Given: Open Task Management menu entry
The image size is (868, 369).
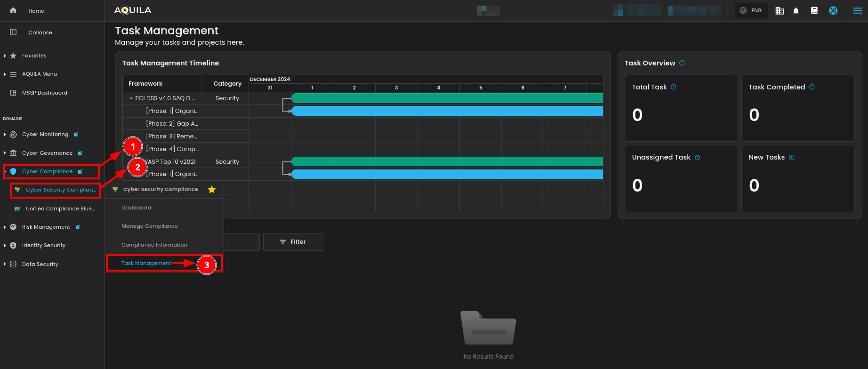Looking at the screenshot, I should pos(146,264).
